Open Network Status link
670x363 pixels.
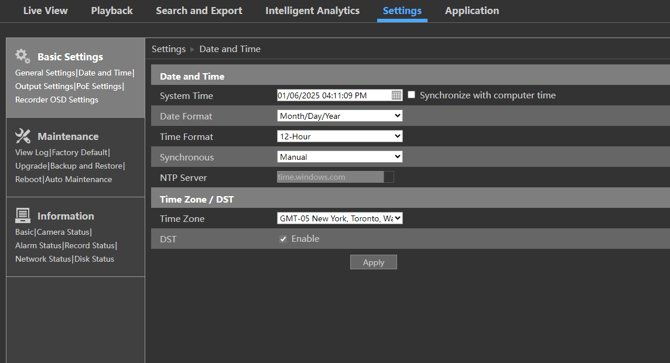coord(43,259)
